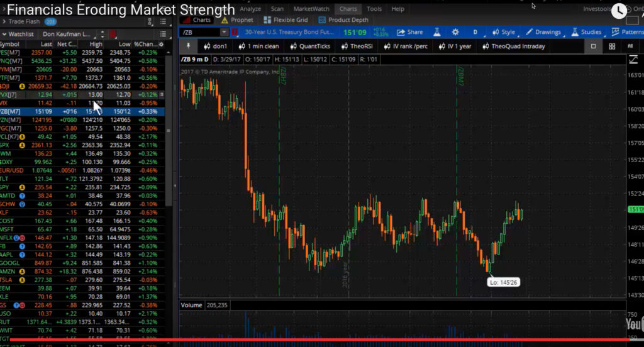Click the YouTube Watch Later clock icon
The width and height of the screenshot is (644, 347).
click(619, 11)
